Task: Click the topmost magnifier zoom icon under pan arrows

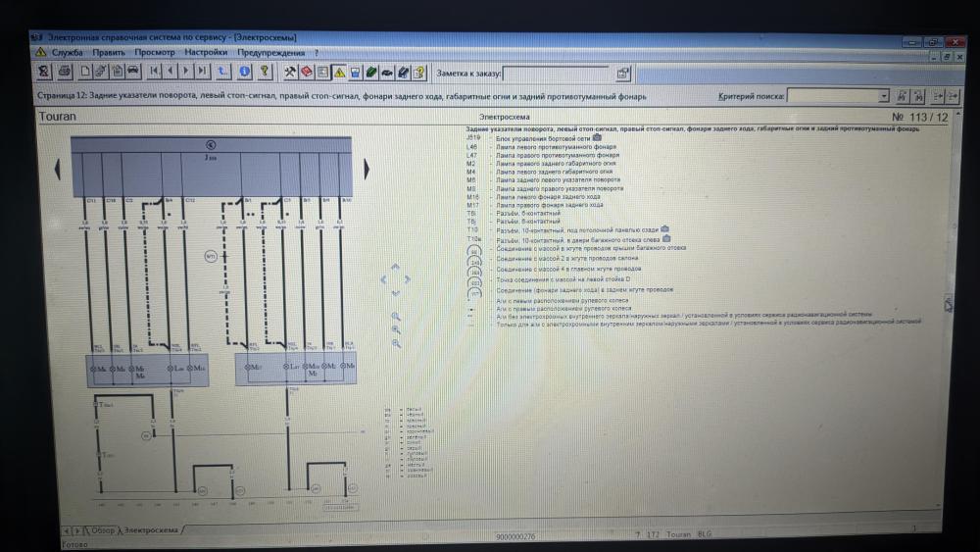Action: click(396, 317)
